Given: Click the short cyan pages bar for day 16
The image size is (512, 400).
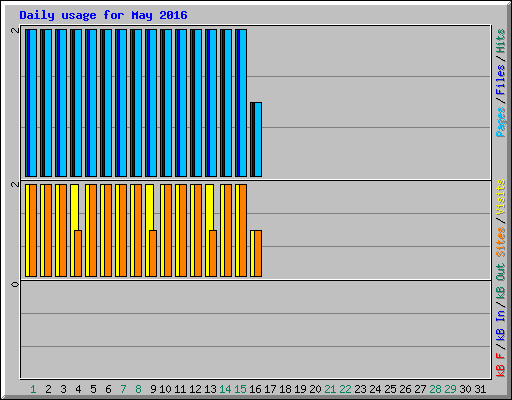Looking at the screenshot, I should (258, 139).
